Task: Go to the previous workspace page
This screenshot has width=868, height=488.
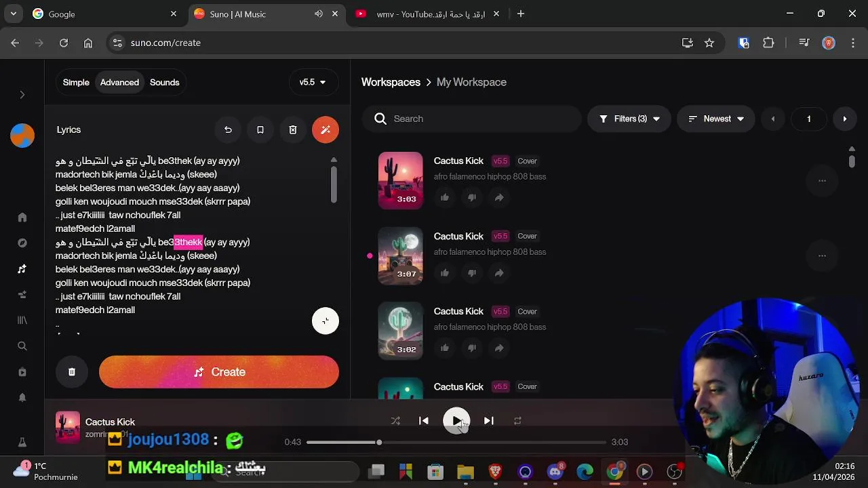Action: click(x=772, y=119)
